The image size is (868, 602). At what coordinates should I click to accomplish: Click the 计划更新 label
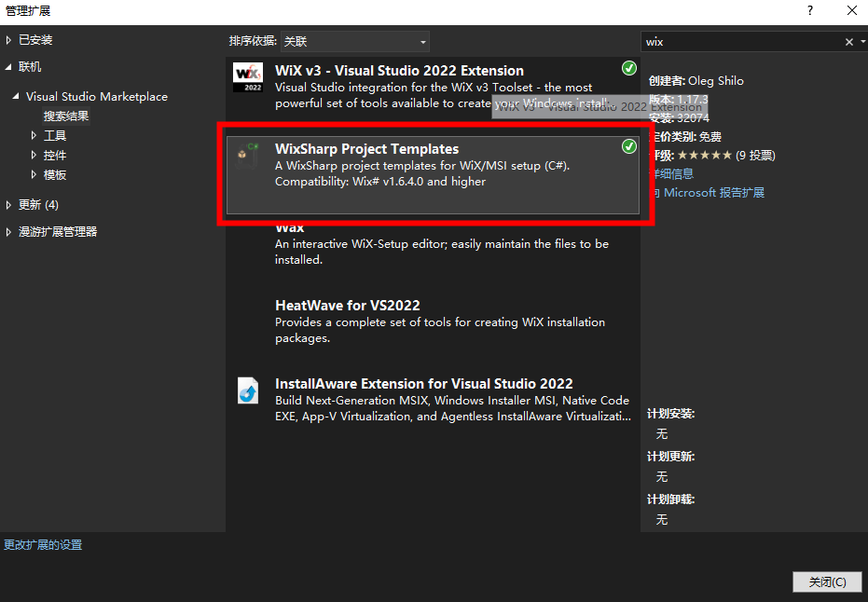tap(670, 457)
